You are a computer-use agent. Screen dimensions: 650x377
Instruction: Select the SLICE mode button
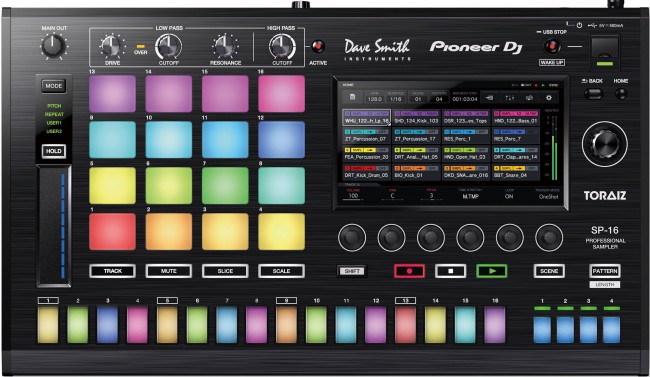(225, 271)
